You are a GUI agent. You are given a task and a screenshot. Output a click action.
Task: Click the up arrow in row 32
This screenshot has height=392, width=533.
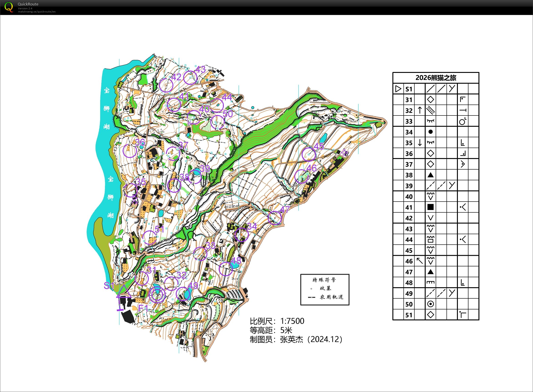click(419, 110)
